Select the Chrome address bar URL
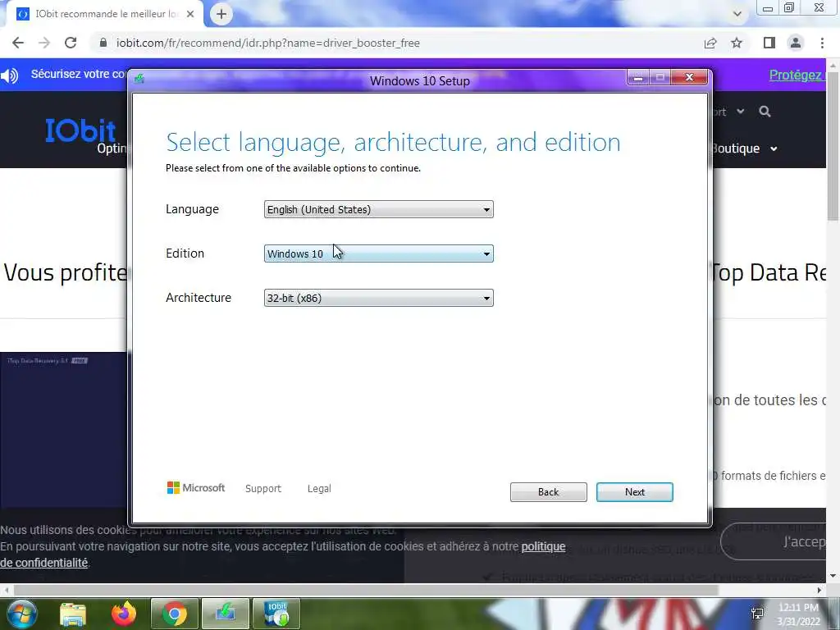 pyautogui.click(x=268, y=43)
